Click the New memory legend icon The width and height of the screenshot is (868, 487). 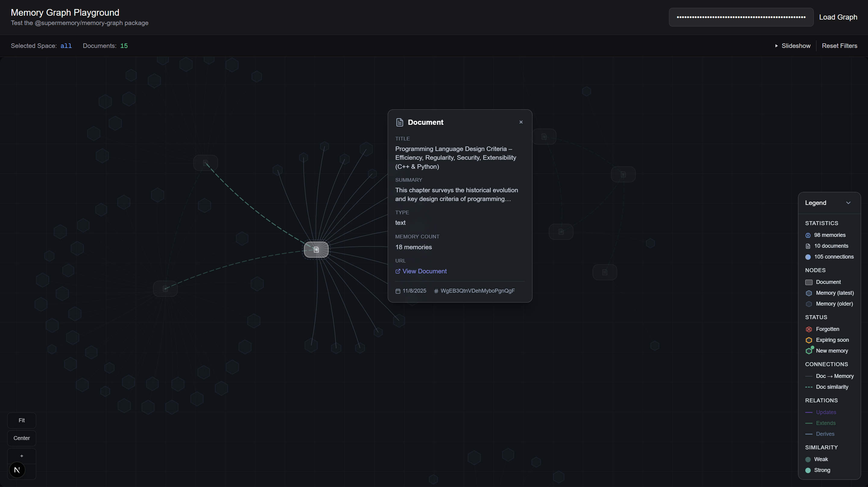pyautogui.click(x=809, y=350)
